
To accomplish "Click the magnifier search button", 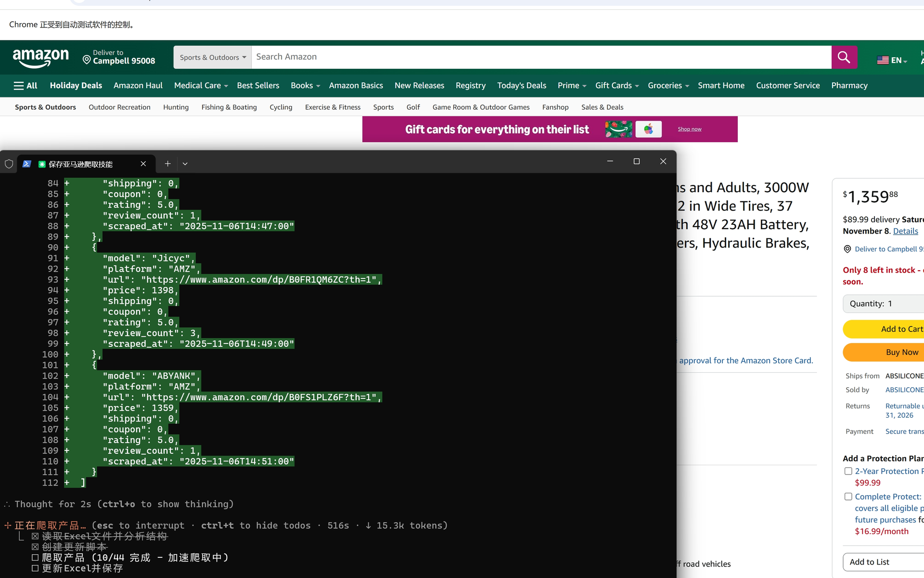I will coord(844,57).
